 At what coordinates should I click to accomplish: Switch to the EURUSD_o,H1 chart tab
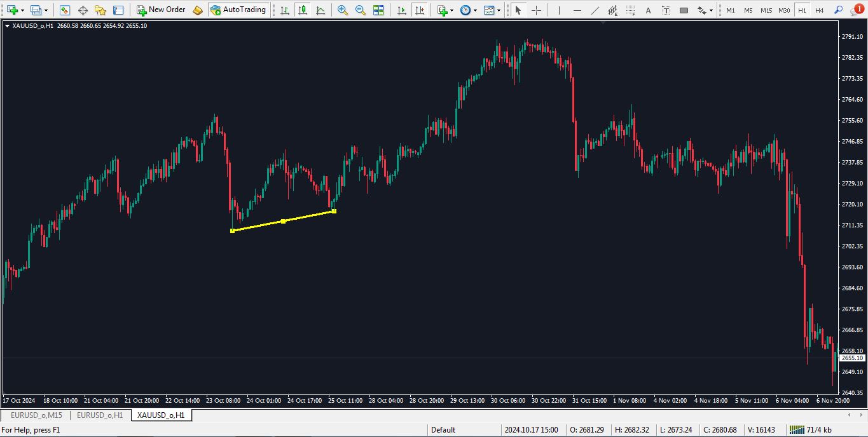(x=100, y=415)
